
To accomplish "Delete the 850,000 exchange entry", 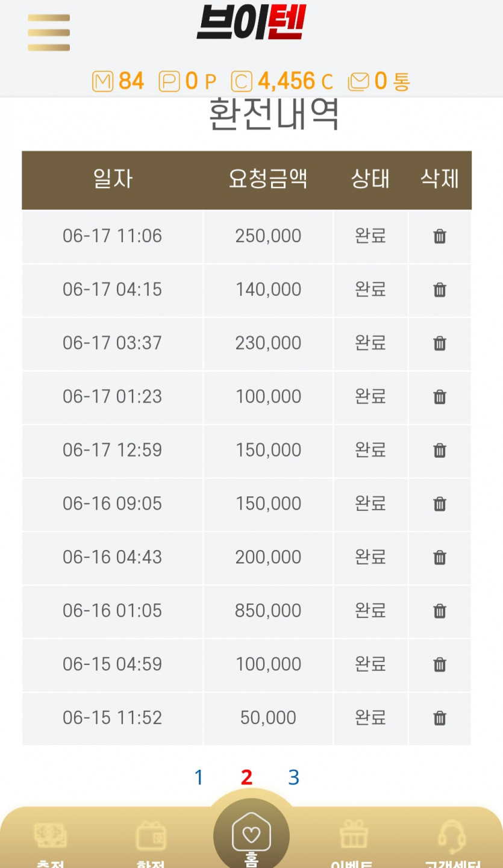I will (440, 611).
